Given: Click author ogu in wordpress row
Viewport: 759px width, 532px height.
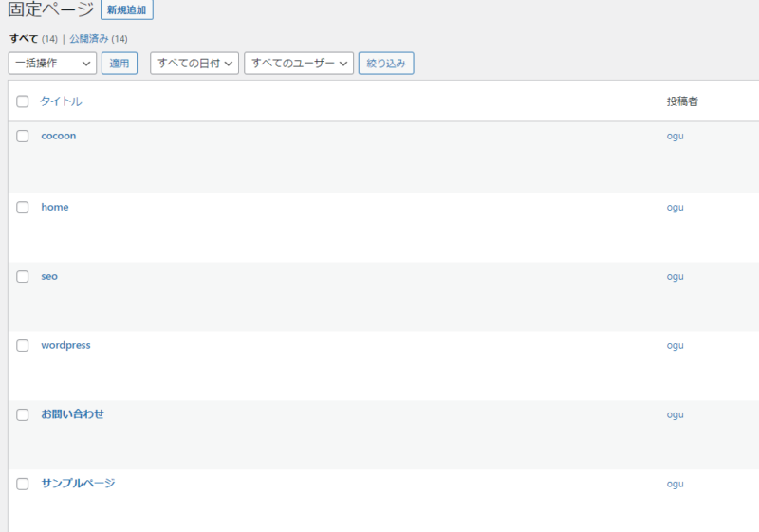Looking at the screenshot, I should coord(675,345).
